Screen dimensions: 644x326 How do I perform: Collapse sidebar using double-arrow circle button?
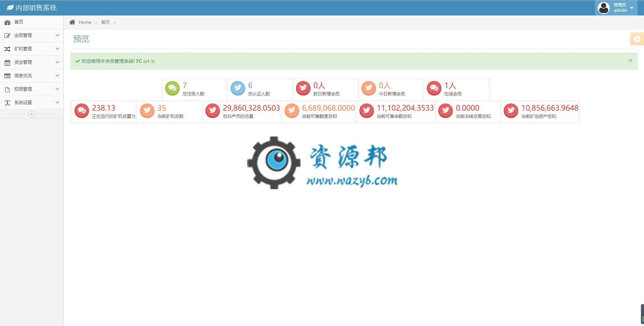(32, 114)
